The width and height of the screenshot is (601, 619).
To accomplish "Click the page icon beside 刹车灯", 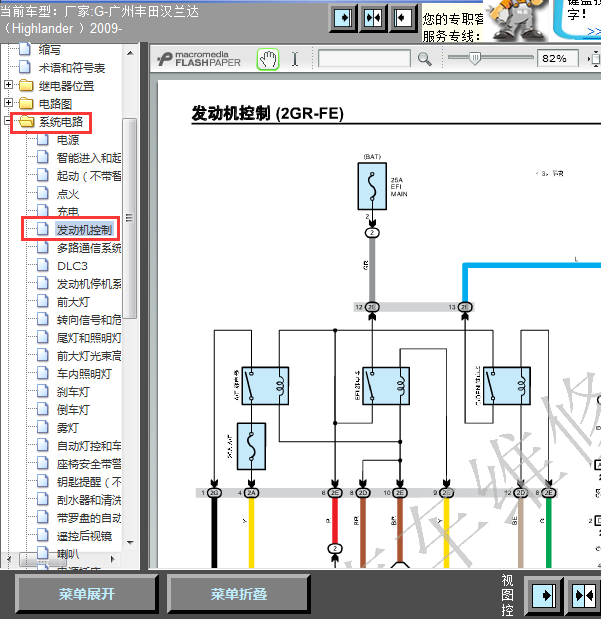I will (43, 391).
